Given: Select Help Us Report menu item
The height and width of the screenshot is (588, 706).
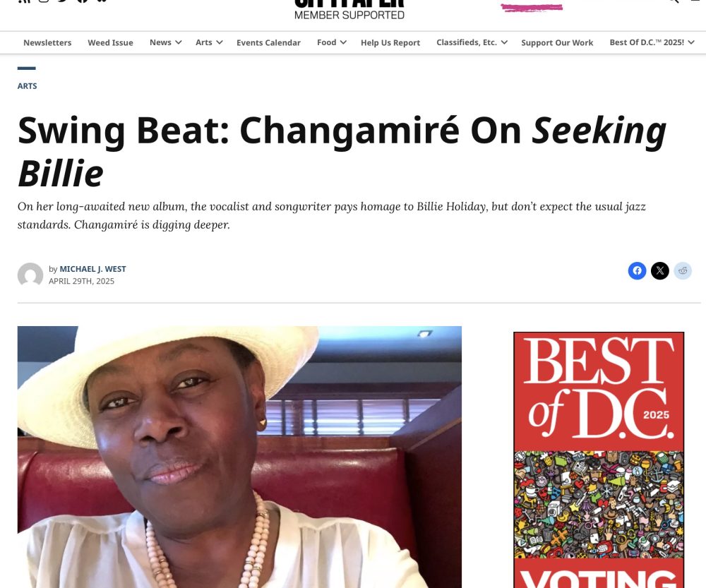Looking at the screenshot, I should [x=390, y=42].
